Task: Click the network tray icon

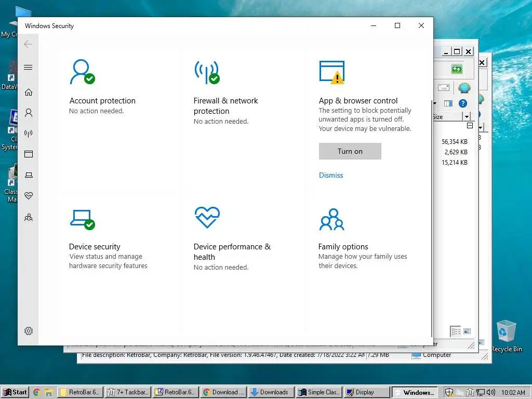Action: 480,393
